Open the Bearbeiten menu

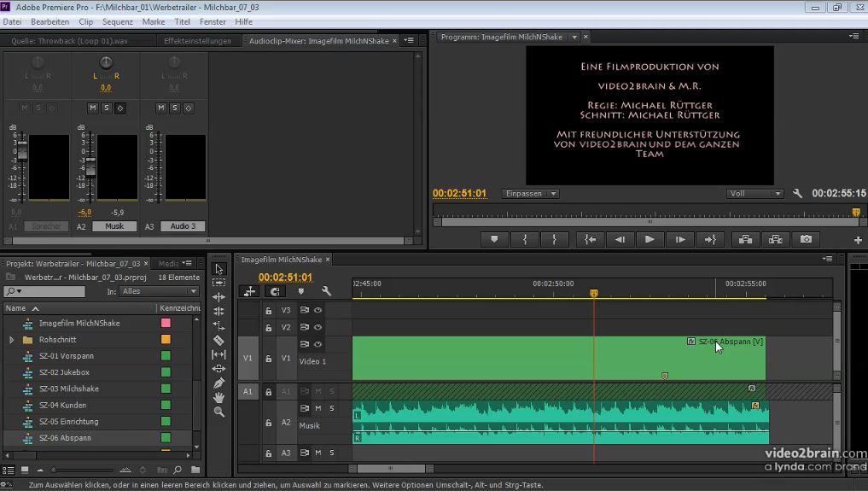[x=50, y=21]
